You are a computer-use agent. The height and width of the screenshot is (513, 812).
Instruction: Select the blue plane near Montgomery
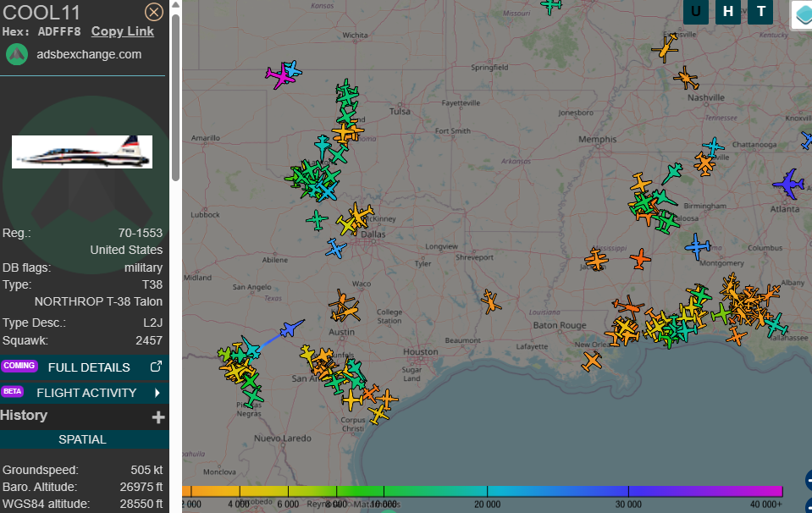tap(698, 246)
